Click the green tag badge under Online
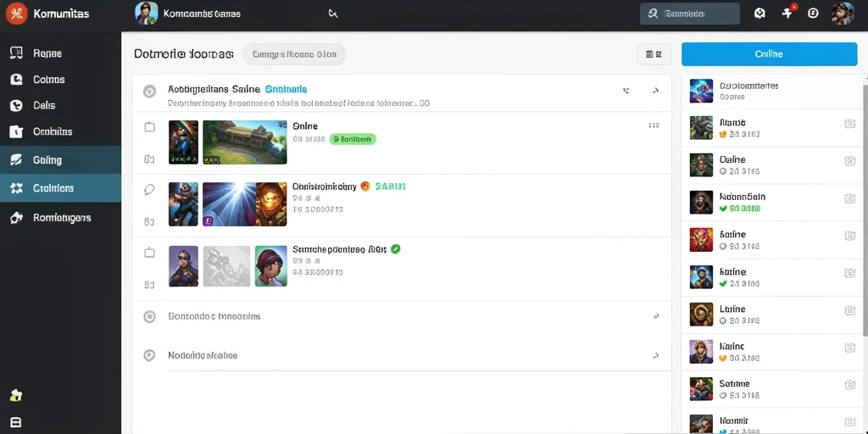The height and width of the screenshot is (434, 868). 353,140
